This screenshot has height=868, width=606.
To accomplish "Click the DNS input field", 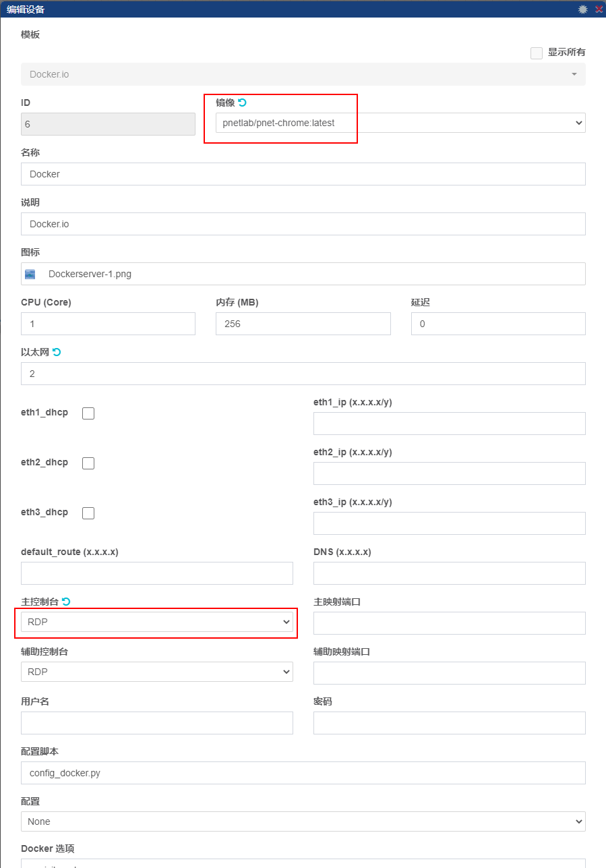I will [449, 573].
